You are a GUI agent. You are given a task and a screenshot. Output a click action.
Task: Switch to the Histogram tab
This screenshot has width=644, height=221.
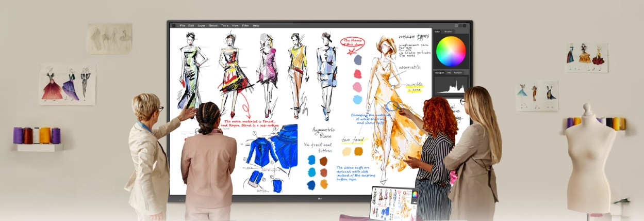[439, 73]
